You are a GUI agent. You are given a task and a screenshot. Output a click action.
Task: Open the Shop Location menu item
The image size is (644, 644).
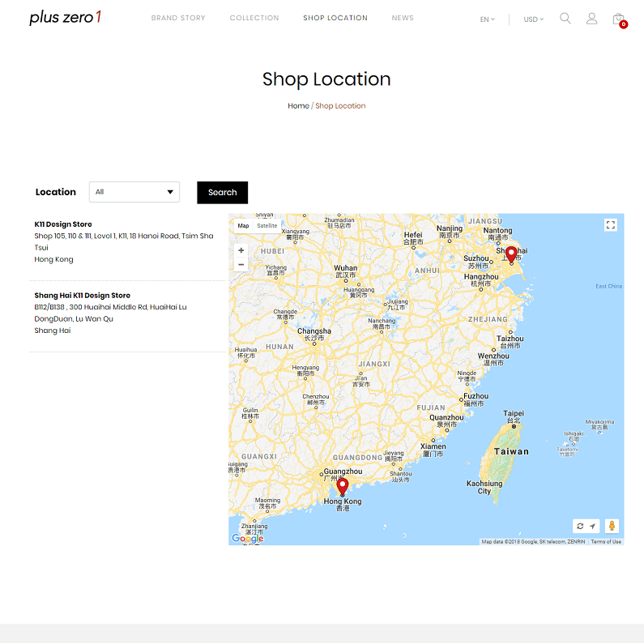tap(335, 18)
